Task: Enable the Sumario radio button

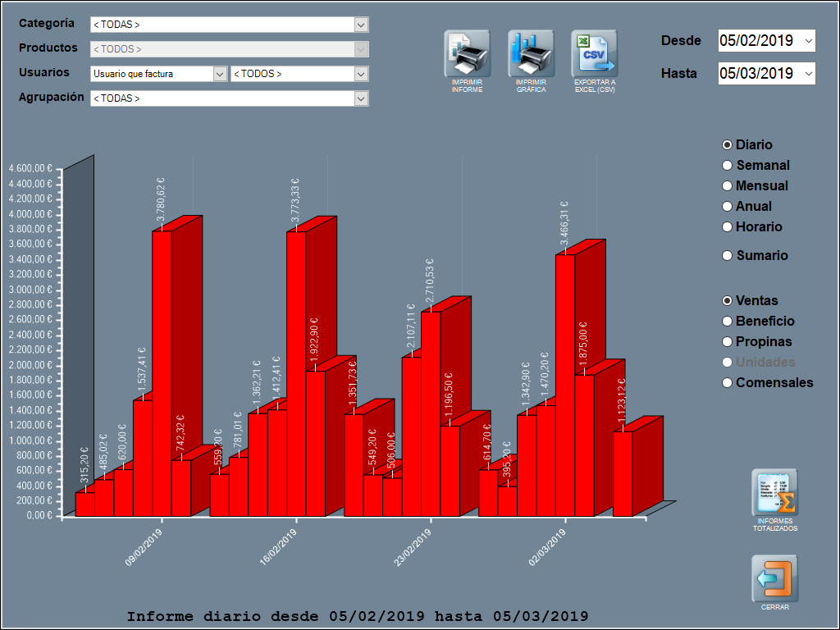Action: [727, 256]
